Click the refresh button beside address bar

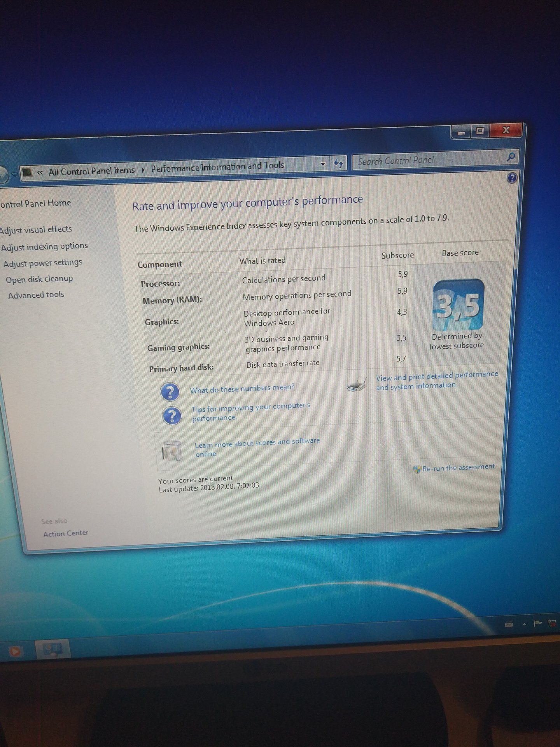(338, 163)
